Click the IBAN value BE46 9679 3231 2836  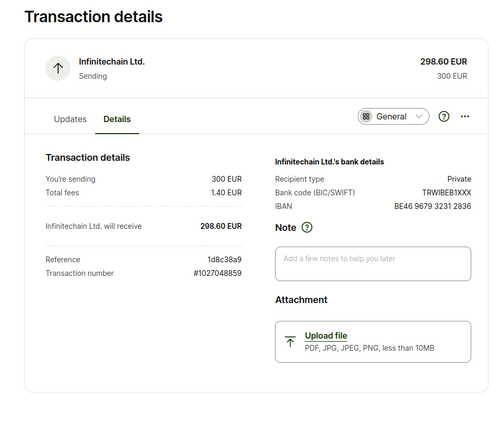(433, 206)
